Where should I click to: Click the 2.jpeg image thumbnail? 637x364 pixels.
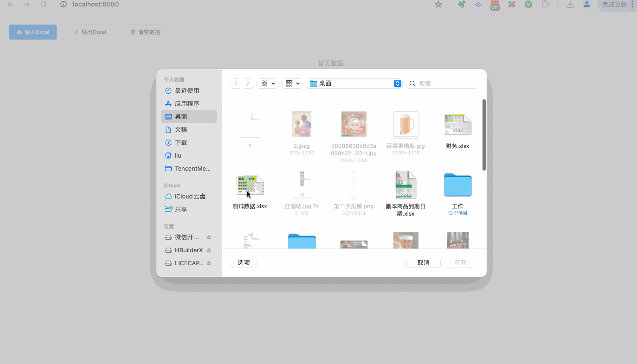302,124
